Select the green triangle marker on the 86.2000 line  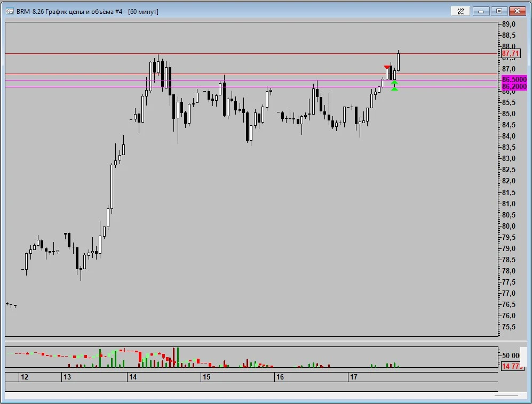pyautogui.click(x=394, y=89)
